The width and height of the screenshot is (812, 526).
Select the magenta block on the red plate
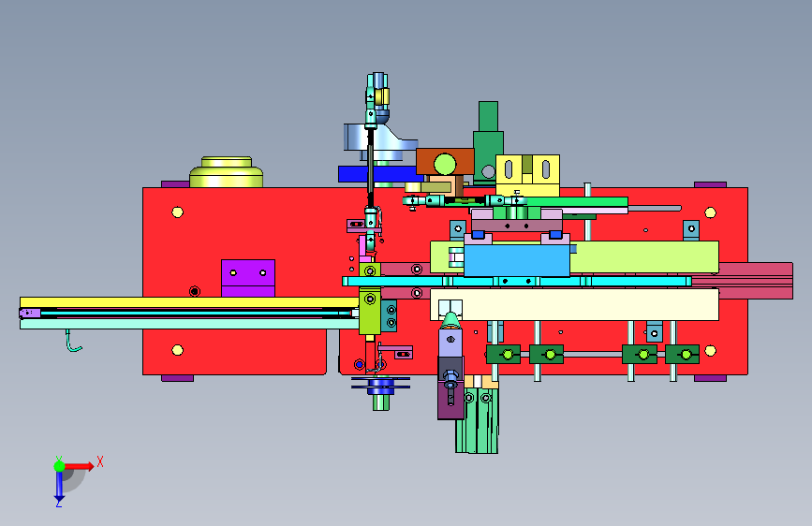point(248,278)
